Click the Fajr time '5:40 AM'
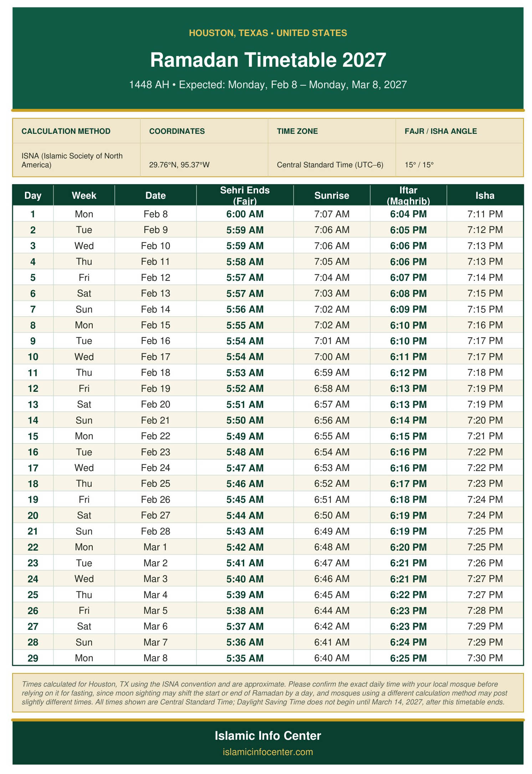The height and width of the screenshot is (774, 532). (245, 578)
